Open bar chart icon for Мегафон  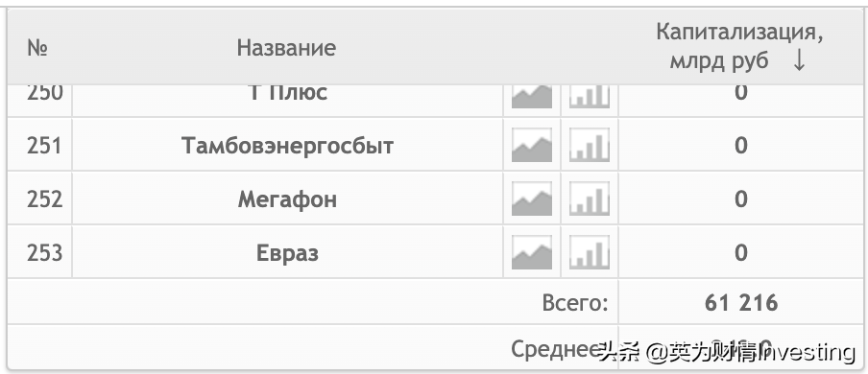pos(590,199)
